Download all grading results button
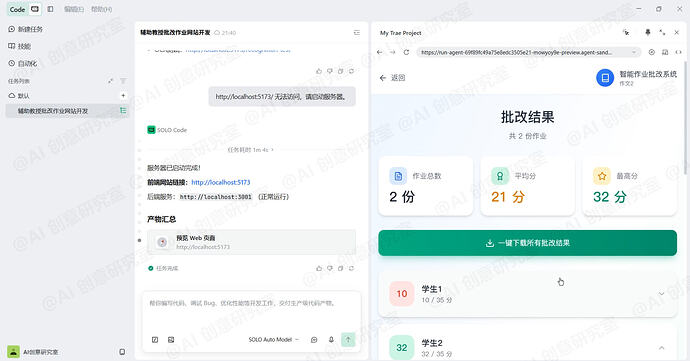Image resolution: width=690 pixels, height=361 pixels. 528,243
